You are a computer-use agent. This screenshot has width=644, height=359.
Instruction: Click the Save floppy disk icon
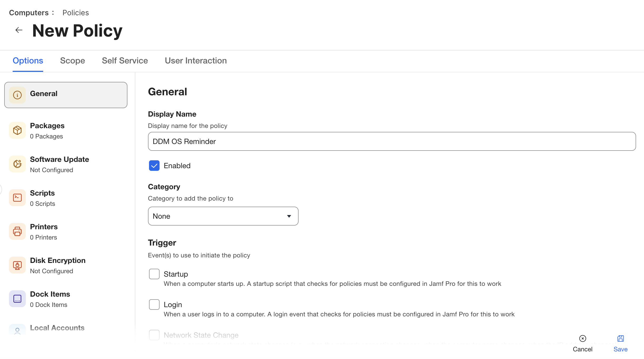point(621,338)
